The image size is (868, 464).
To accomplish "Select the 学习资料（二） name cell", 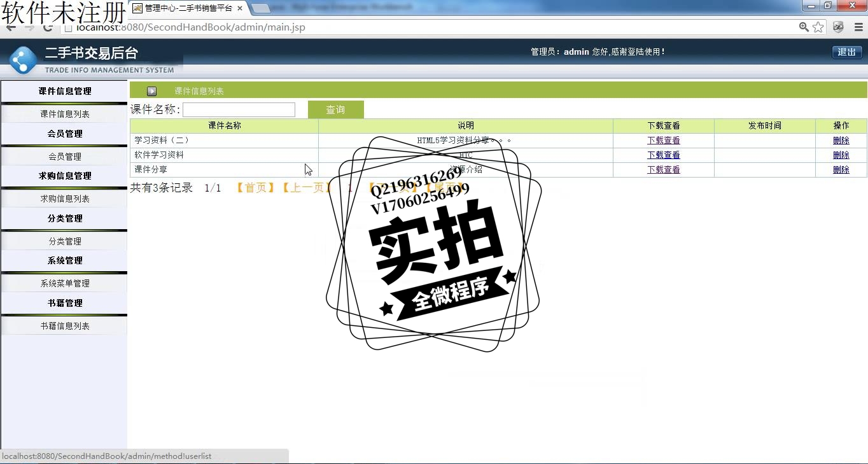I will coord(225,140).
